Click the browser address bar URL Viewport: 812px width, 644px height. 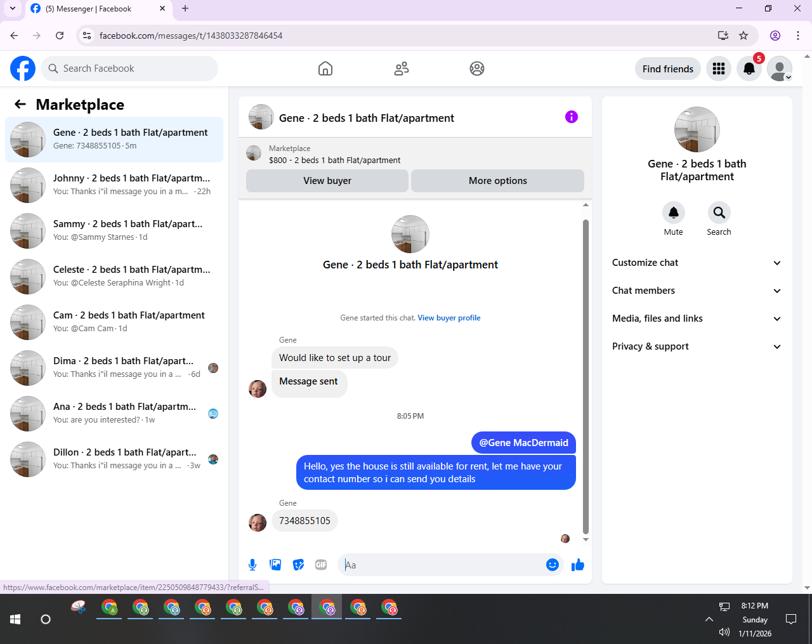pos(191,36)
